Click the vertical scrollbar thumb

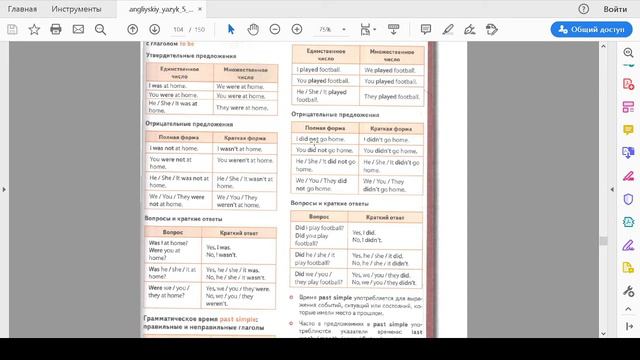604,241
